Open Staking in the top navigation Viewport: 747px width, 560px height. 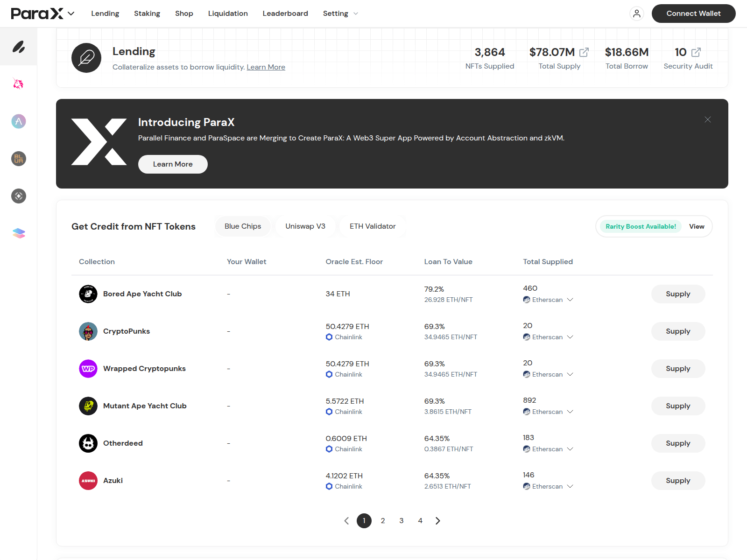click(x=147, y=14)
